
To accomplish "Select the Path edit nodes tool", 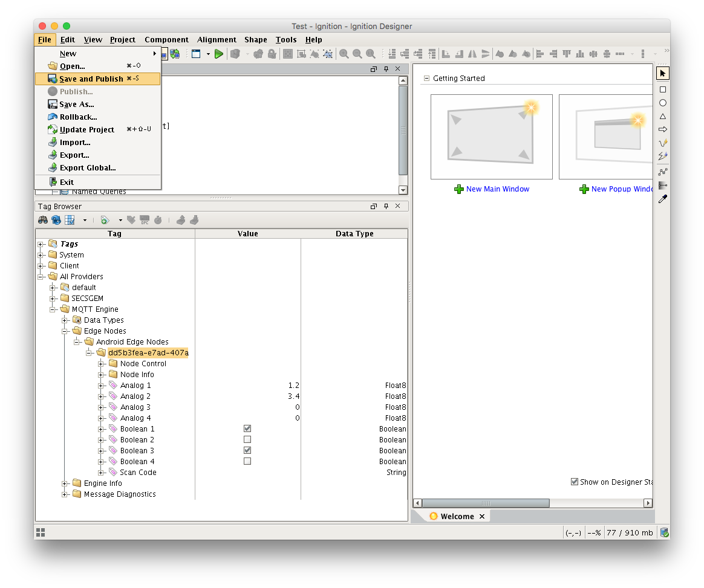I will tap(663, 172).
